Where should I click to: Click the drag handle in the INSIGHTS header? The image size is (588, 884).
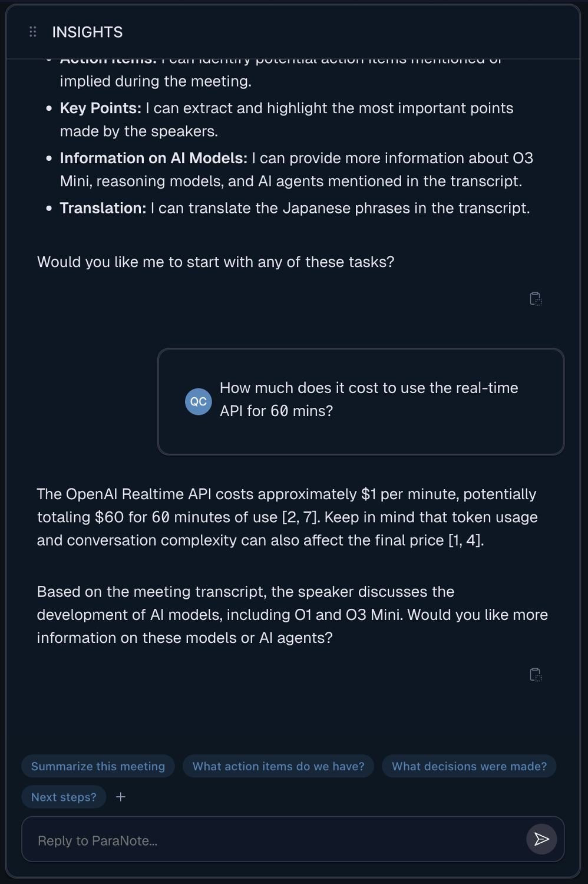tap(32, 32)
